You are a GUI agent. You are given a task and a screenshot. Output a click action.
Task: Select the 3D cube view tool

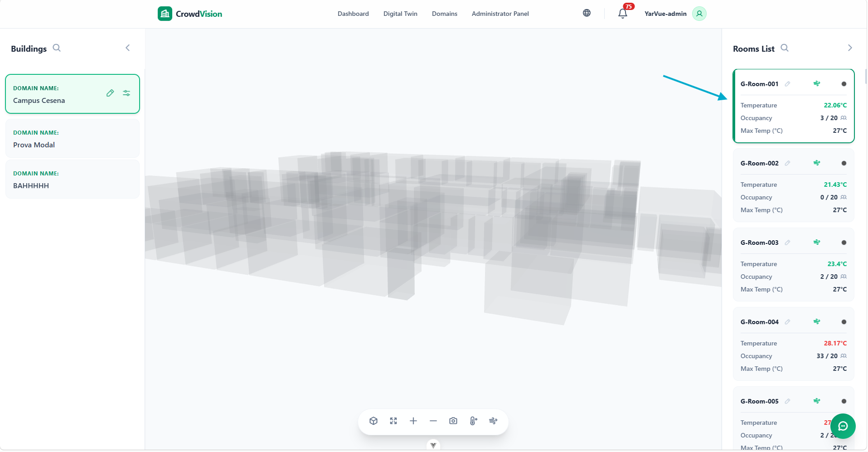click(373, 421)
